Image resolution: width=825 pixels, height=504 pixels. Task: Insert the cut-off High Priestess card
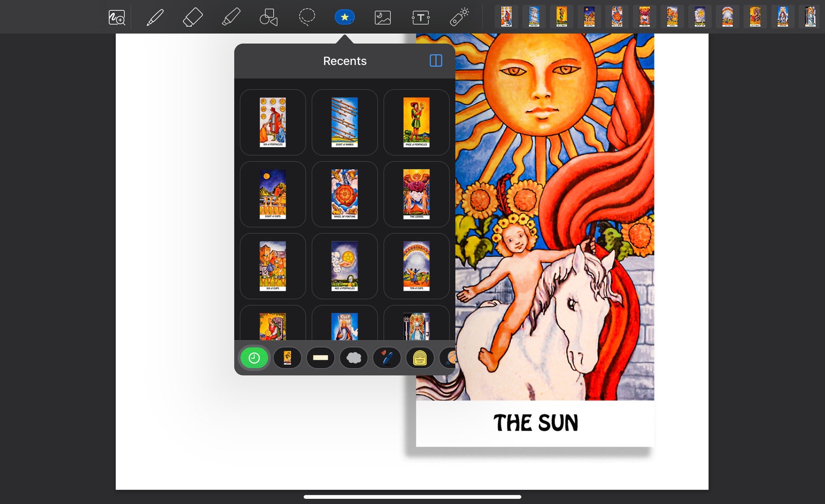click(416, 323)
